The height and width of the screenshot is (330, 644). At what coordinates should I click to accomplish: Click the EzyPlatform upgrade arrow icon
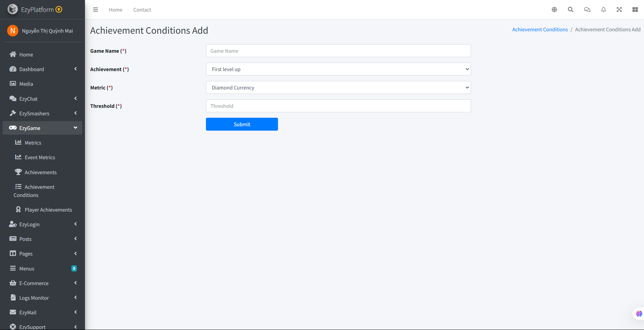tap(59, 10)
